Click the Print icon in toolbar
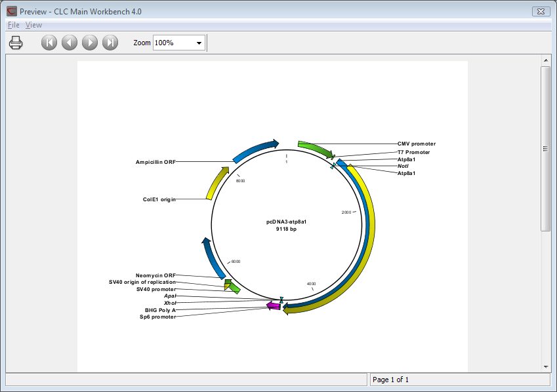 [16, 43]
